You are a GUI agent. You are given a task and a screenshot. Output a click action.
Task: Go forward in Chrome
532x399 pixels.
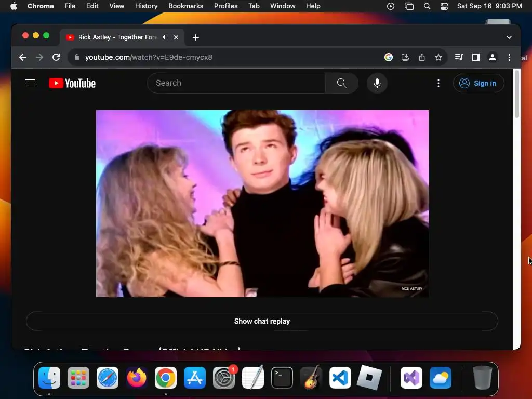(x=39, y=57)
